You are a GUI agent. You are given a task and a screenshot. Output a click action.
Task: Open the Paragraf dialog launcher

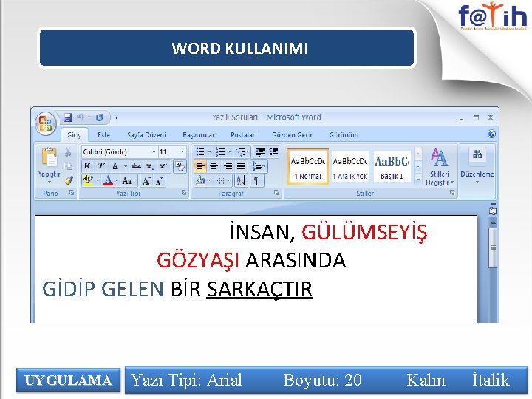coord(276,193)
